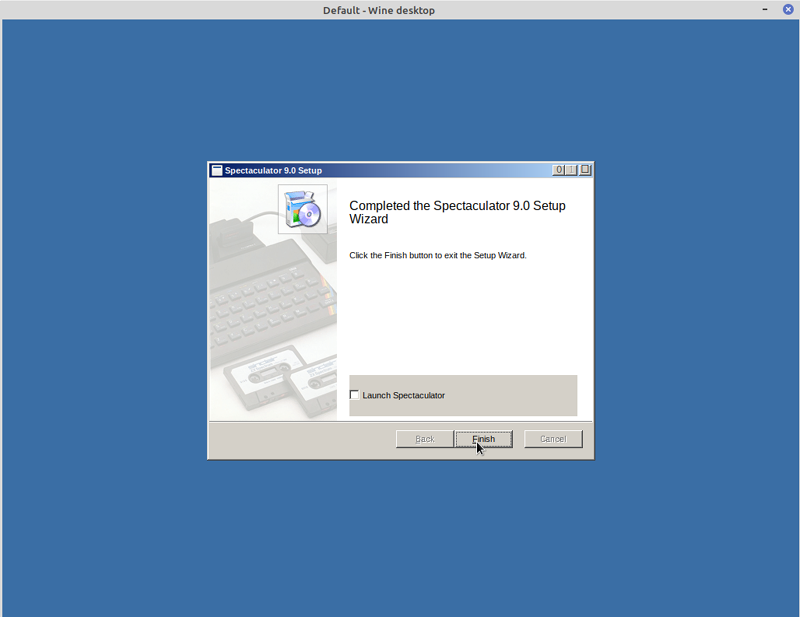800x617 pixels.
Task: Click the installer box and CD icon
Action: coord(302,209)
